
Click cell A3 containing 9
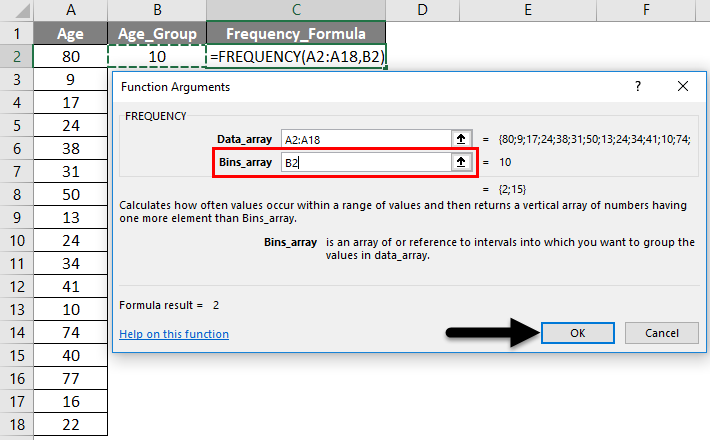71,79
